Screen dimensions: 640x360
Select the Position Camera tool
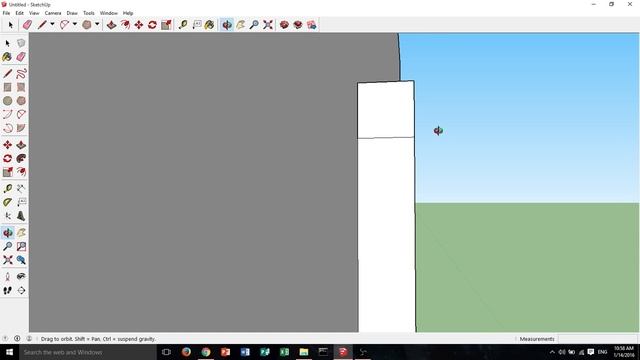(7, 277)
